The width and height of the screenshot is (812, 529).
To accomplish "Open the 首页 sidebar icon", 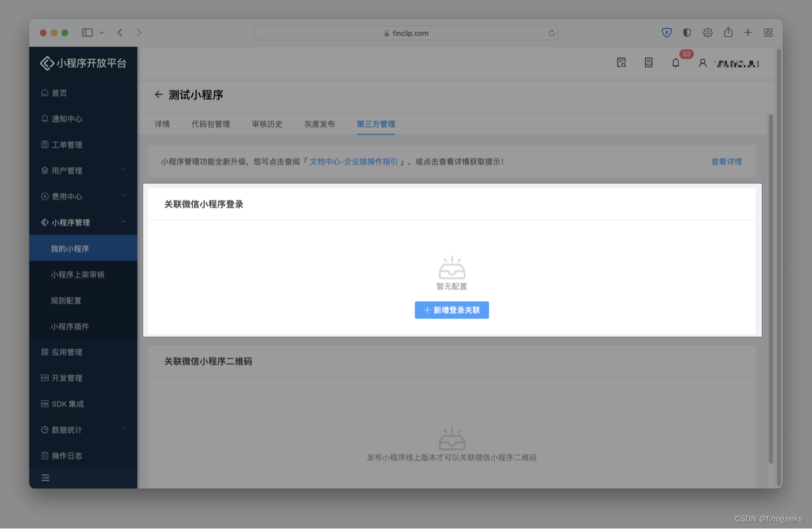I will click(58, 93).
